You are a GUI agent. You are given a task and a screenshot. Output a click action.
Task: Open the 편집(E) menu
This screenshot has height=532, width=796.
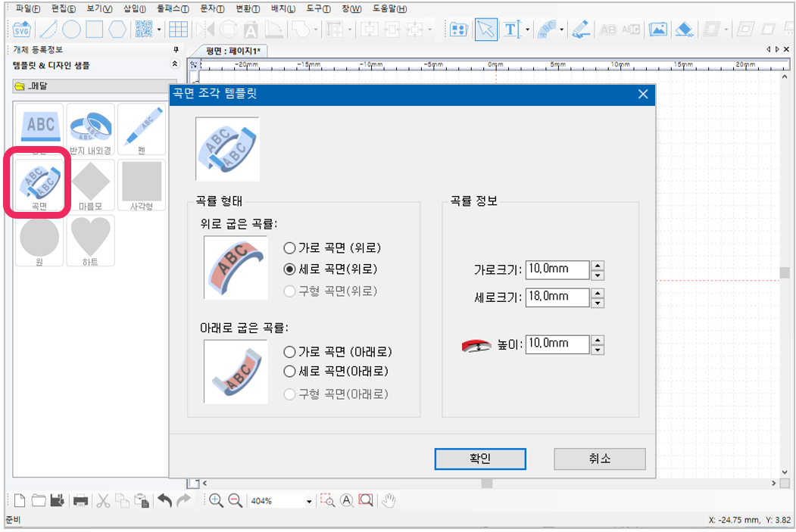pos(64,8)
